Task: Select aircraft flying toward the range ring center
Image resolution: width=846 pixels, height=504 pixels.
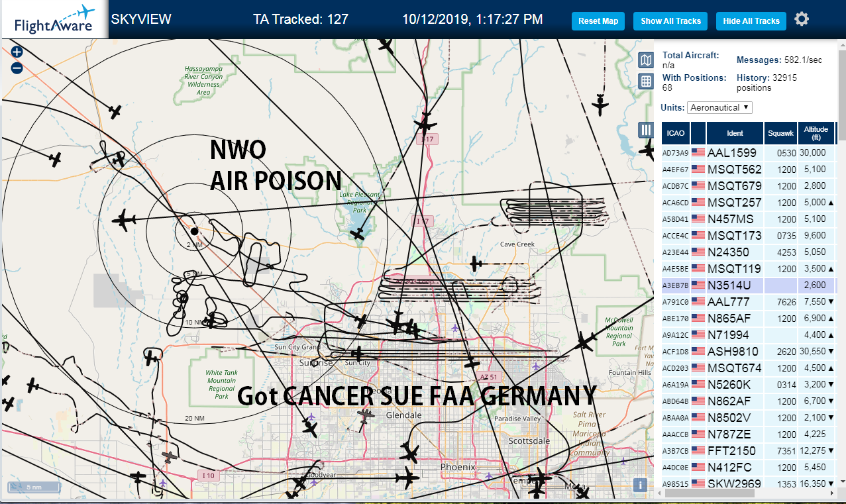Action: (x=123, y=220)
